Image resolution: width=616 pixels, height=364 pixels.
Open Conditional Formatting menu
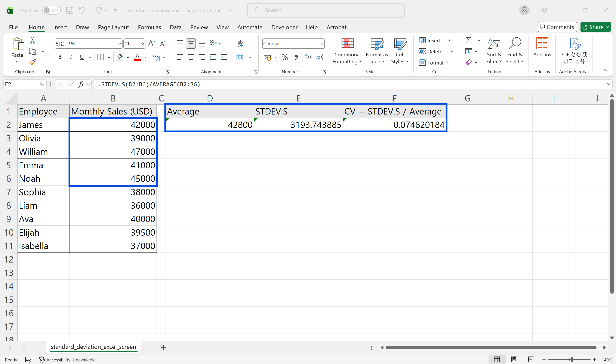347,51
